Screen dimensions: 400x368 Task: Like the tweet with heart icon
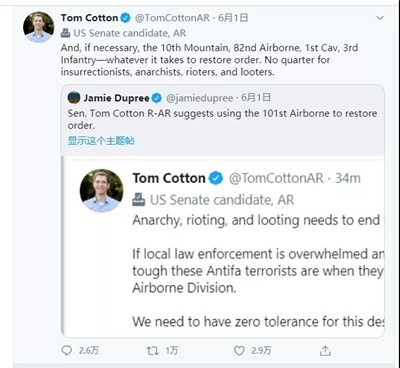[239, 350]
